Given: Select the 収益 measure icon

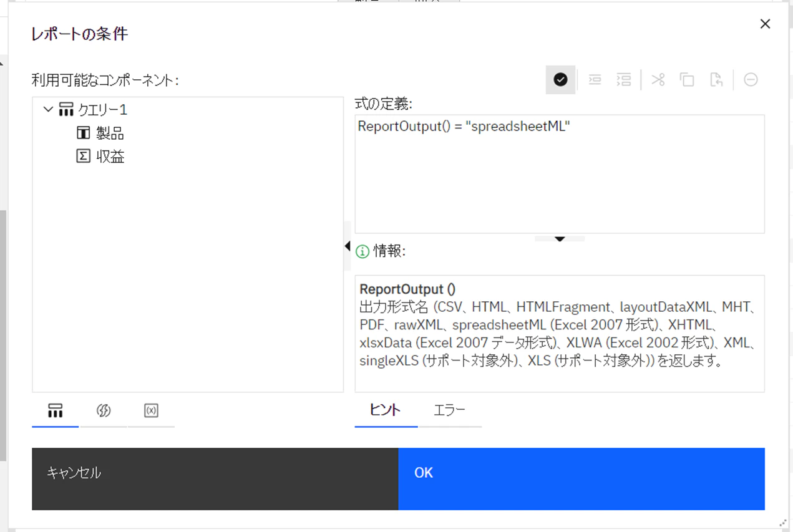Looking at the screenshot, I should 83,157.
